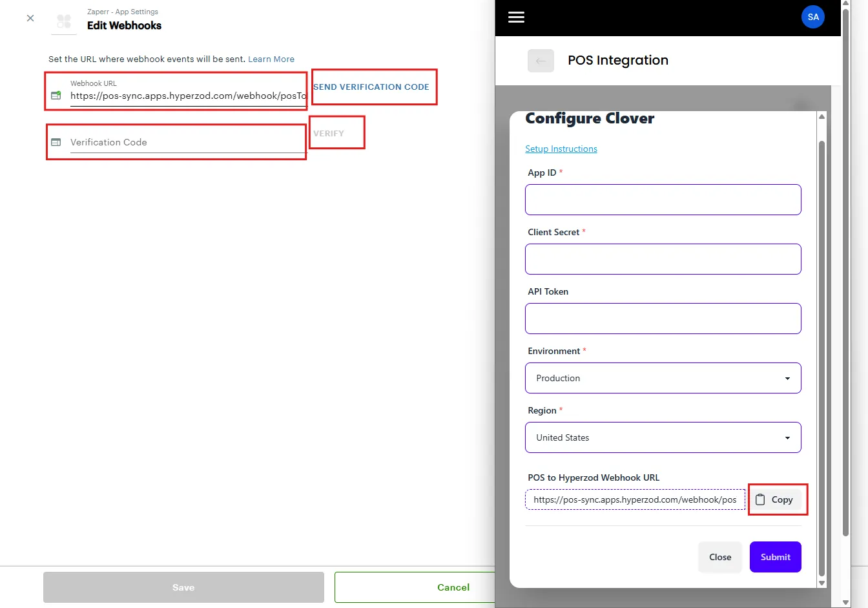Click the App ID input field
The image size is (868, 608).
(663, 200)
